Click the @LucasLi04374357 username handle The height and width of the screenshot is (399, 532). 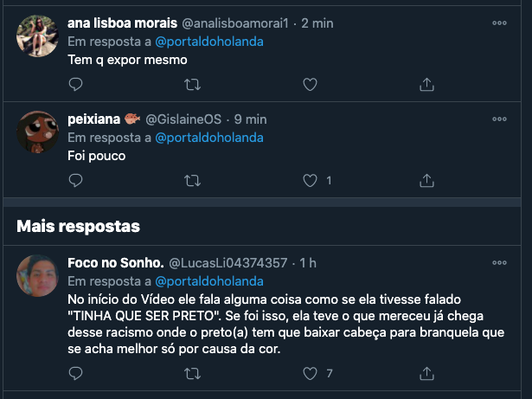[x=228, y=262]
